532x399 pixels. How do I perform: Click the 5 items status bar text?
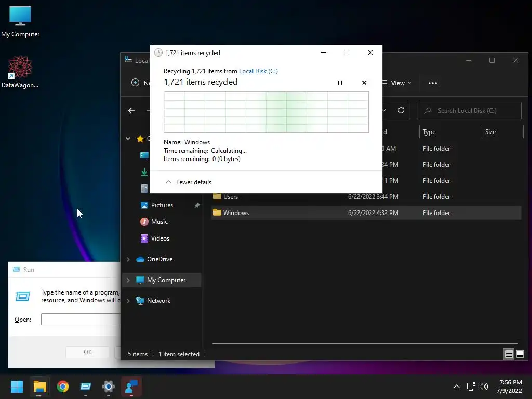[138, 354]
